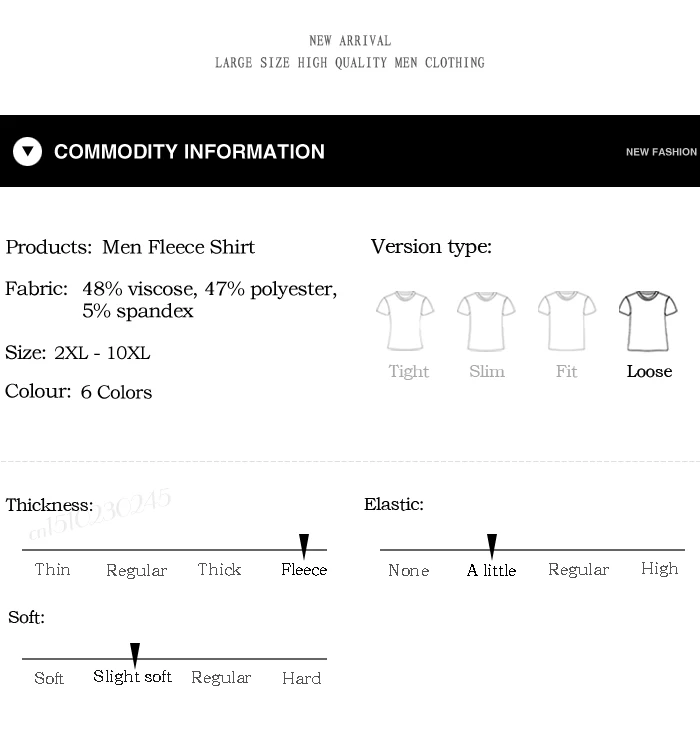The height and width of the screenshot is (747, 700).
Task: Click the Elastic slider marker above A little
Action: [x=492, y=545]
